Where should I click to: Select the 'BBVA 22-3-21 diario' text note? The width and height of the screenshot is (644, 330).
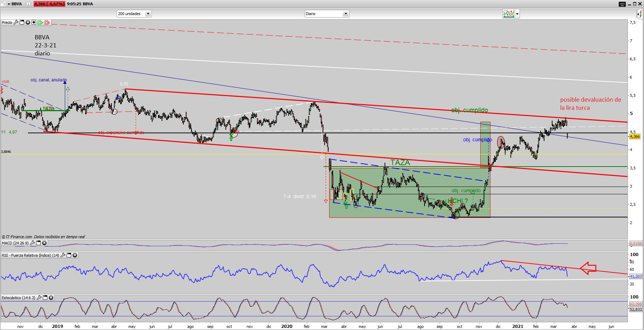point(45,45)
